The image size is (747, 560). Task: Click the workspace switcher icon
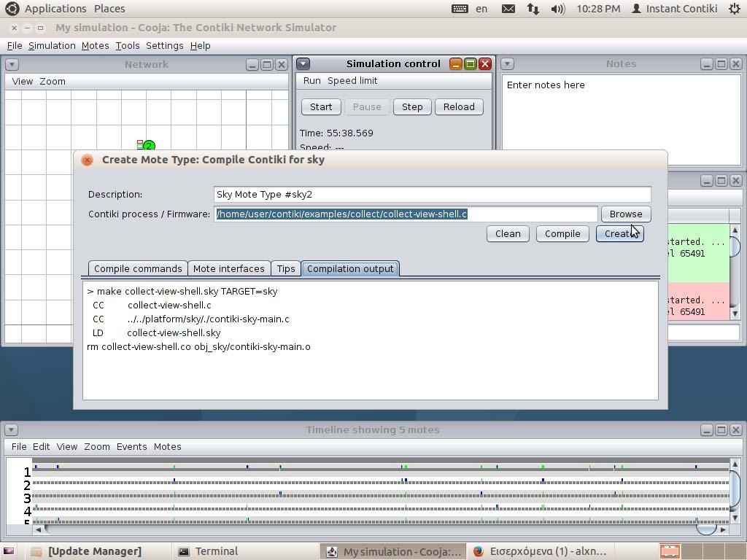coord(670,551)
